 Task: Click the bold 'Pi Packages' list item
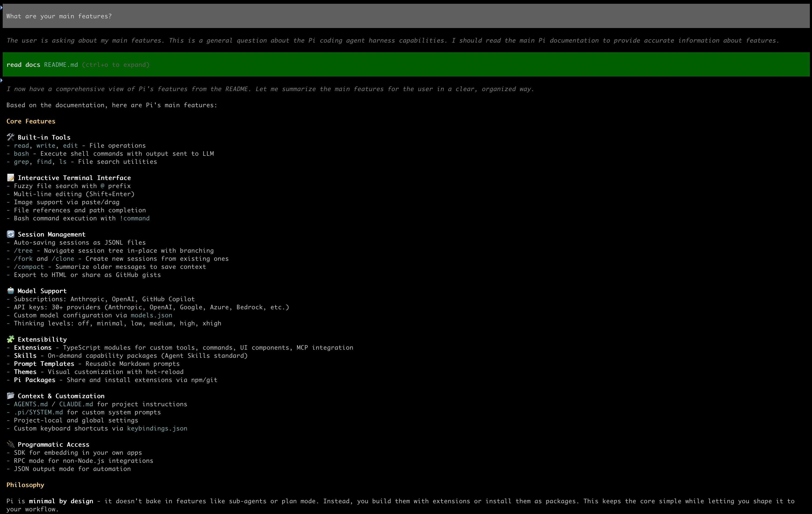35,380
